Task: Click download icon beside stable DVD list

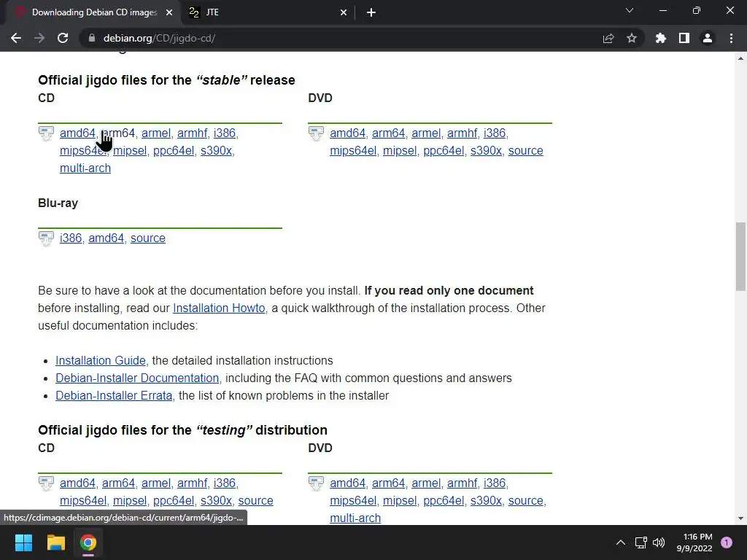Action: click(317, 133)
